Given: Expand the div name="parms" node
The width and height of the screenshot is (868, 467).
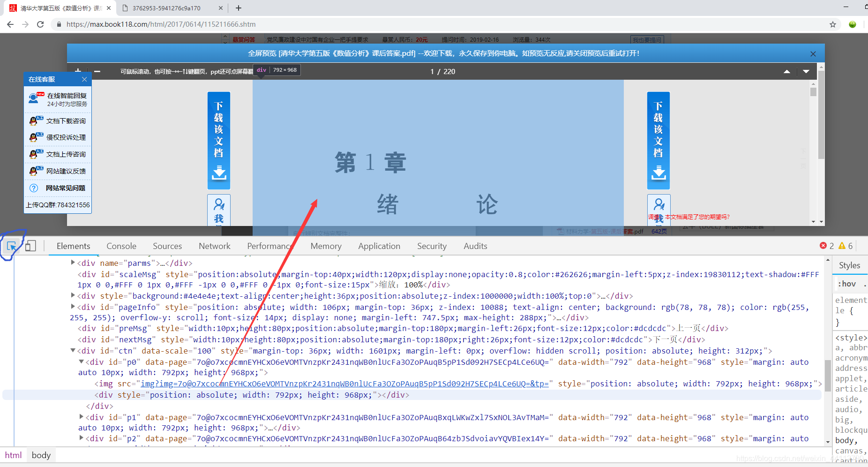Looking at the screenshot, I should click(73, 263).
